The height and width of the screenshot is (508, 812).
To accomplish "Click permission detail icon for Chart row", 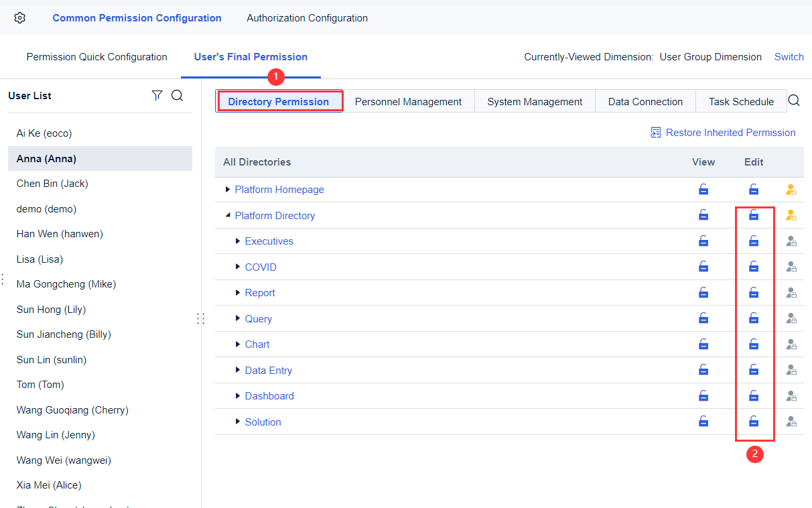I will coord(791,344).
